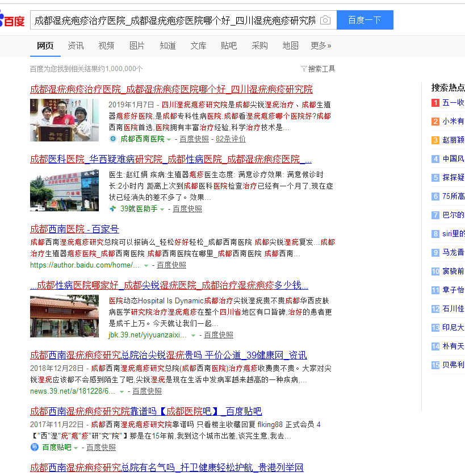Open result 成都西南湿疣疱疹研究院靠谱吗
The image size is (465, 476).
click(146, 411)
